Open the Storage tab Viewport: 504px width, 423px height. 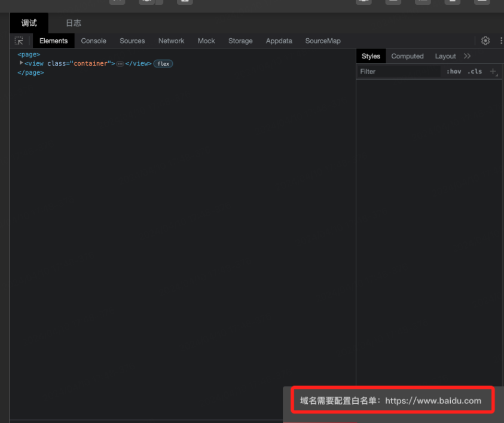(x=240, y=41)
